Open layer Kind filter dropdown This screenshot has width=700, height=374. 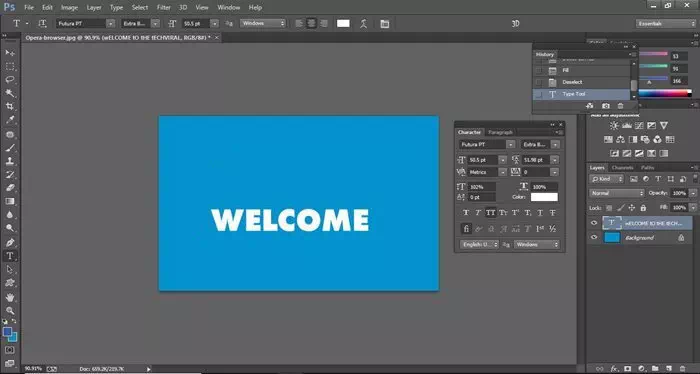click(607, 179)
